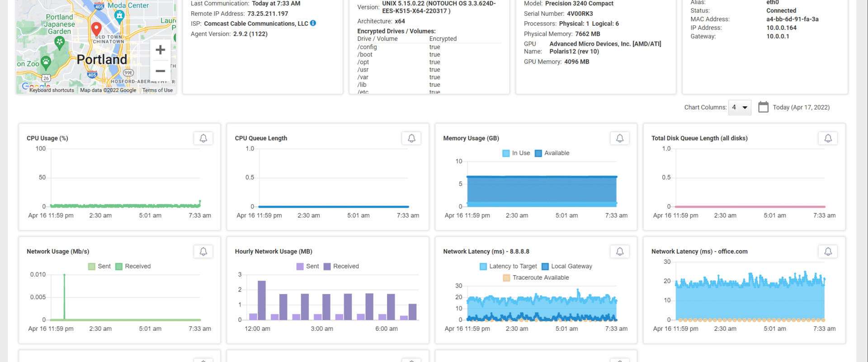Click the Agent Version value 2.9.2 (1122)
The height and width of the screenshot is (362, 868).
250,34
